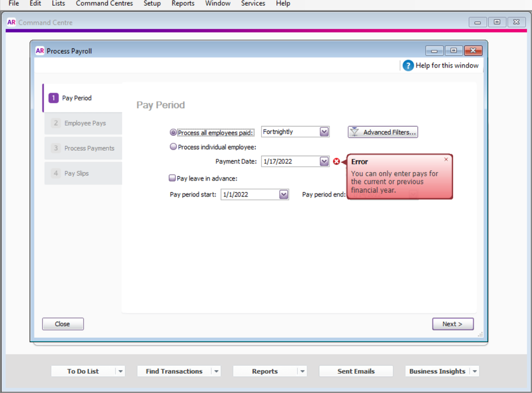This screenshot has height=393, width=532.
Task: Select Process all employees paid radio button
Action: pos(173,133)
